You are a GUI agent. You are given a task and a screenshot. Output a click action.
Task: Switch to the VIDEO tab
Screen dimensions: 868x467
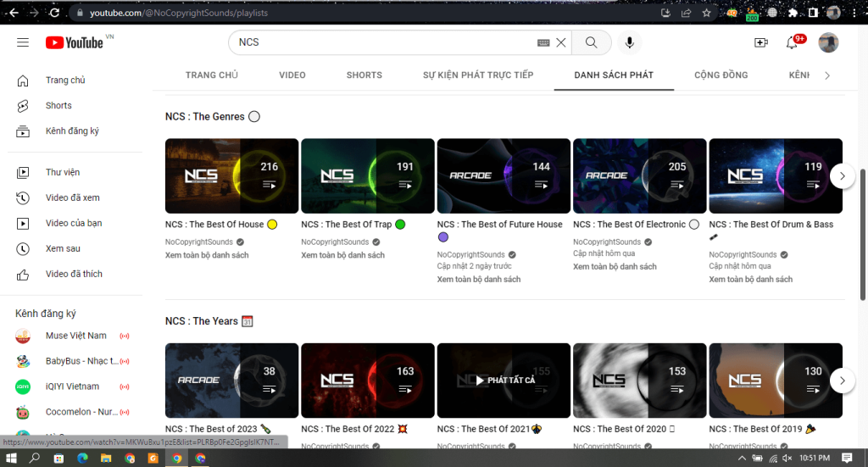pyautogui.click(x=292, y=75)
